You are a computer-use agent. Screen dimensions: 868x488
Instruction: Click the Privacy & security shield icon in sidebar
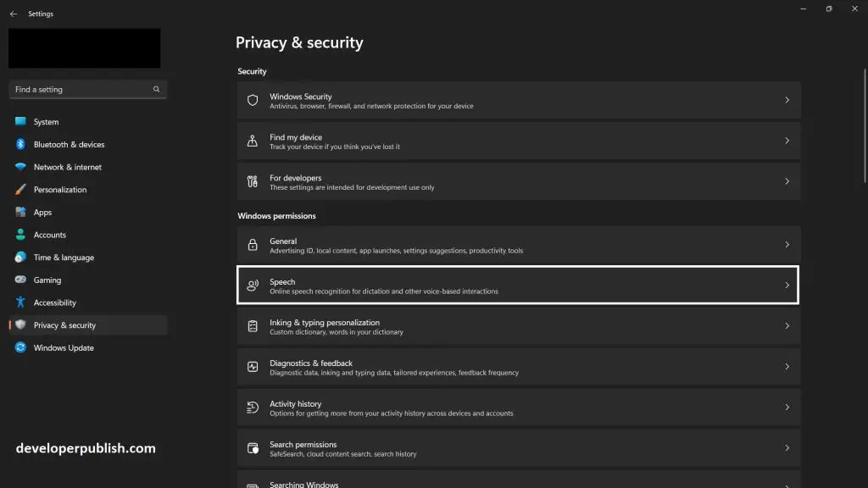20,324
